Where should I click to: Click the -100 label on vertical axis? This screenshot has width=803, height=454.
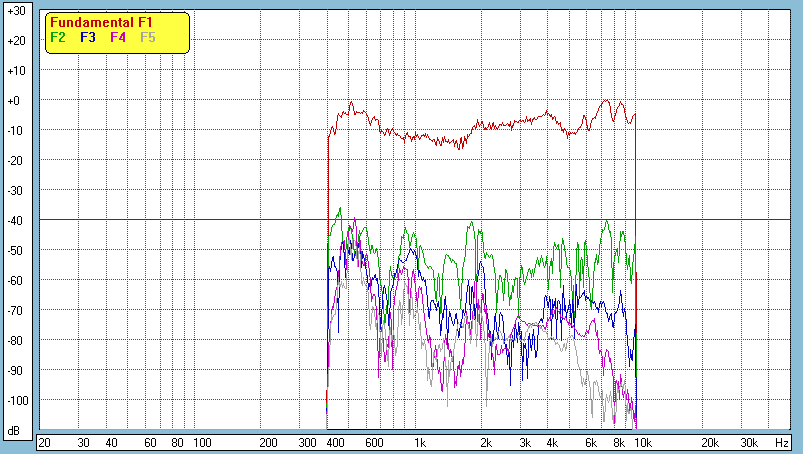[x=15, y=401]
